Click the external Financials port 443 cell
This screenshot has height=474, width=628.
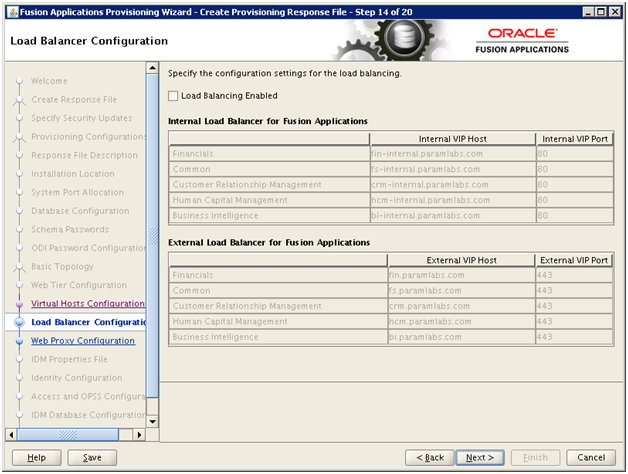click(574, 275)
